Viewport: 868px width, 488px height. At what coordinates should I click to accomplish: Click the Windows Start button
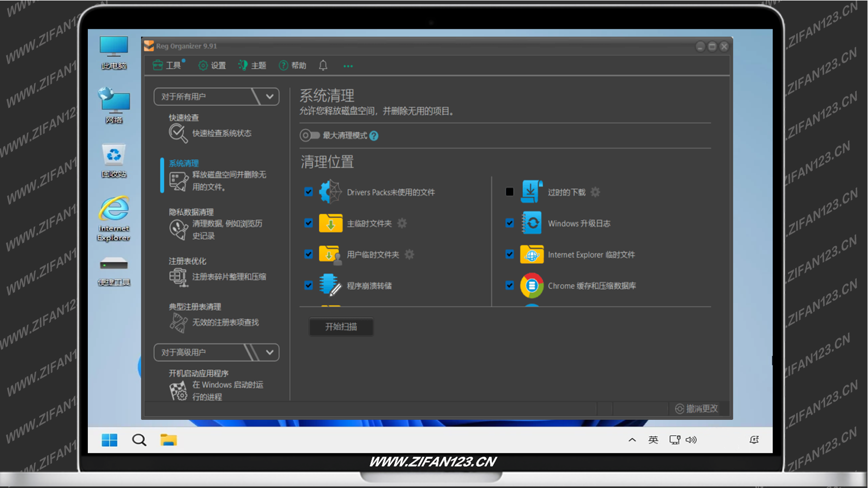(x=110, y=440)
